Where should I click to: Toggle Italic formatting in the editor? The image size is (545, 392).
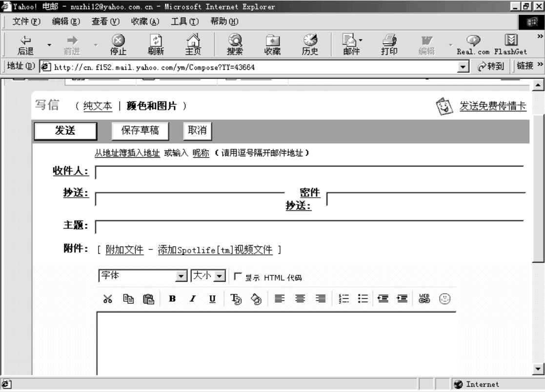[192, 299]
